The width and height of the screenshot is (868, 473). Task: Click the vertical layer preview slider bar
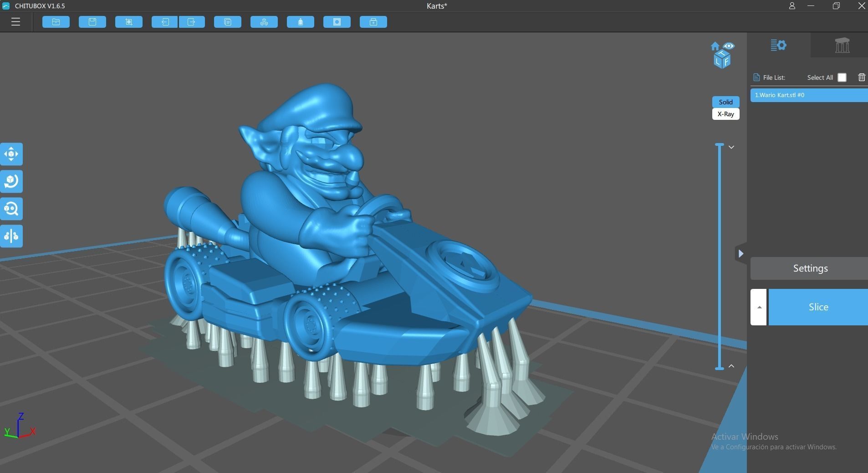coord(720,257)
